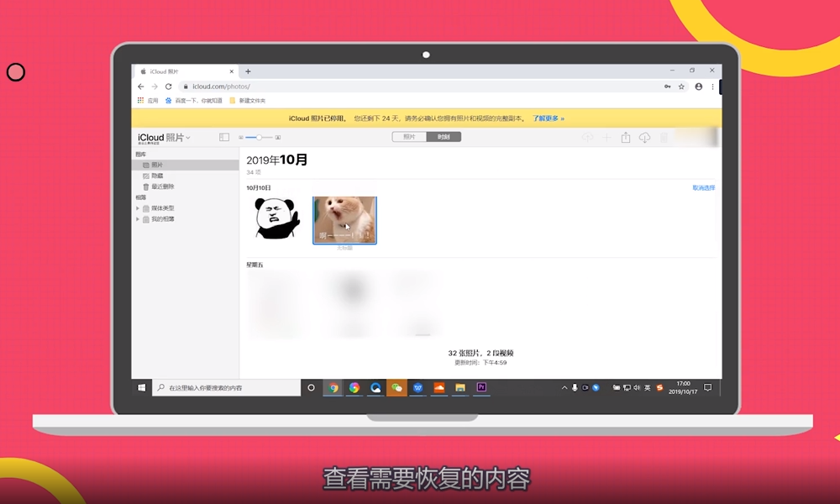Image resolution: width=840 pixels, height=504 pixels.
Task: Select the panda meme thumbnail
Action: point(277,218)
